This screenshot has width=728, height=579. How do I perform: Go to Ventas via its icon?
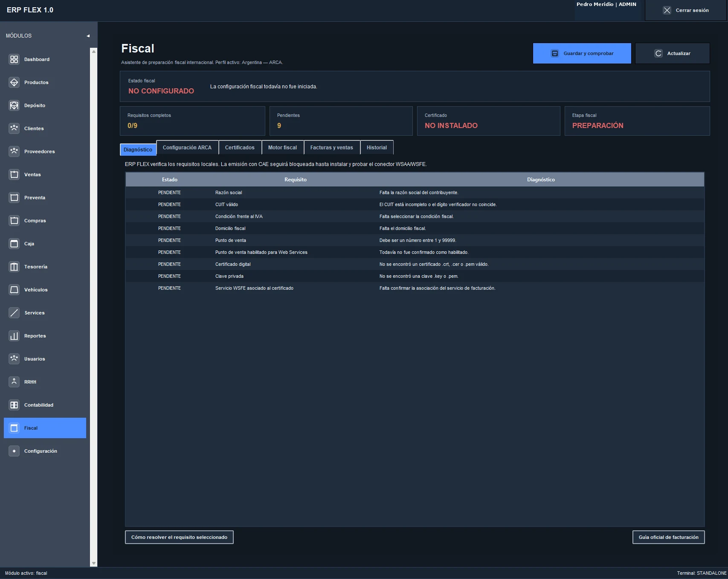(14, 175)
